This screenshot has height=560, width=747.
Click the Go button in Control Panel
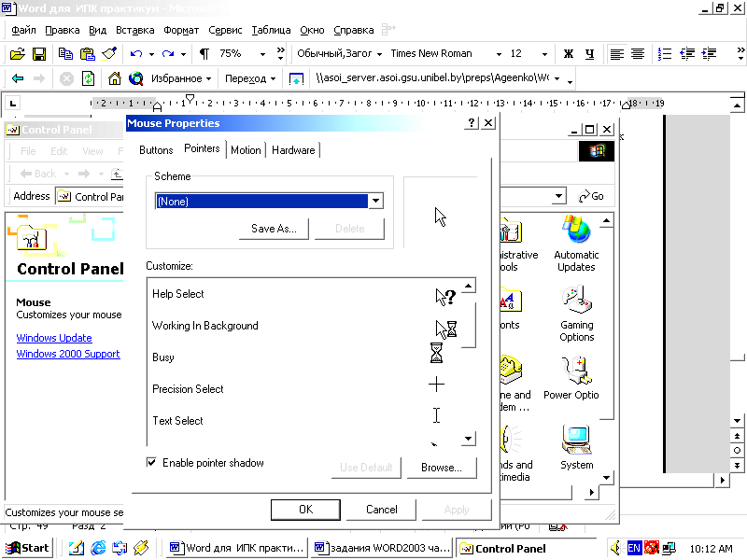coord(591,196)
